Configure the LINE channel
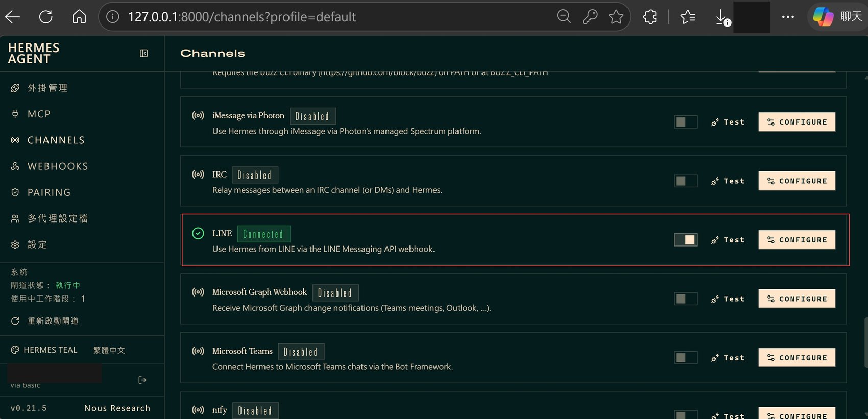 [x=797, y=240]
